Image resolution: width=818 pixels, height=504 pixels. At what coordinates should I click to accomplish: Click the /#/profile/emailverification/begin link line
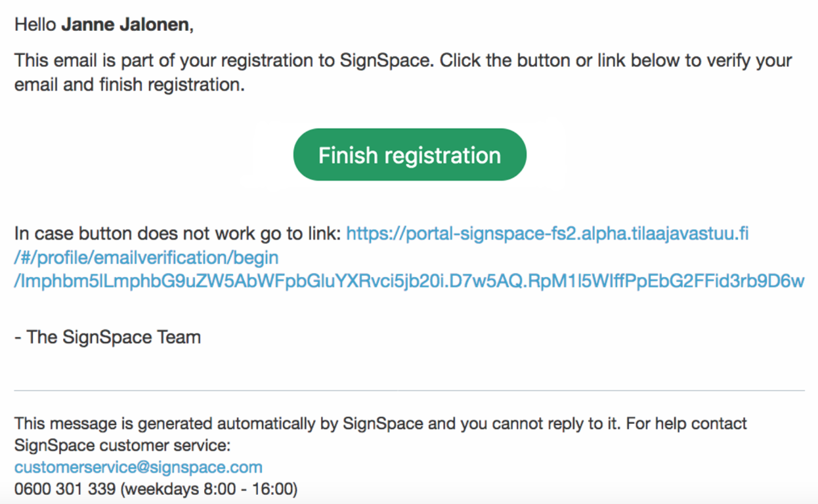pos(146,257)
